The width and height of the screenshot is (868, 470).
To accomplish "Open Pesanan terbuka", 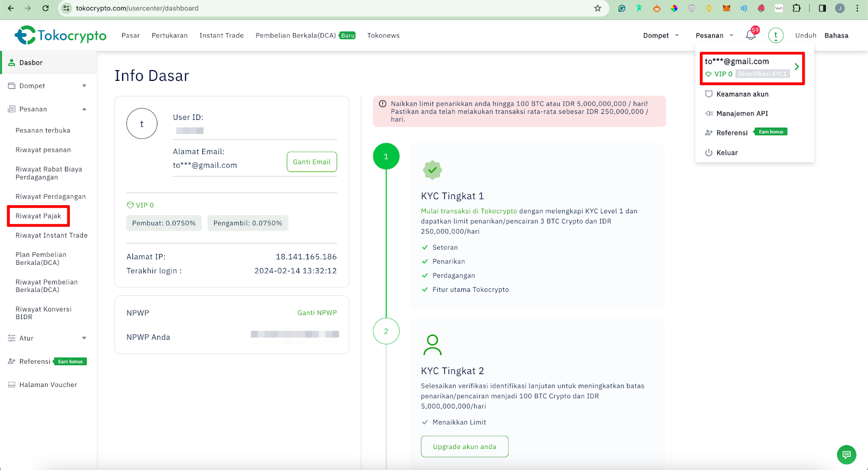I will pos(43,130).
